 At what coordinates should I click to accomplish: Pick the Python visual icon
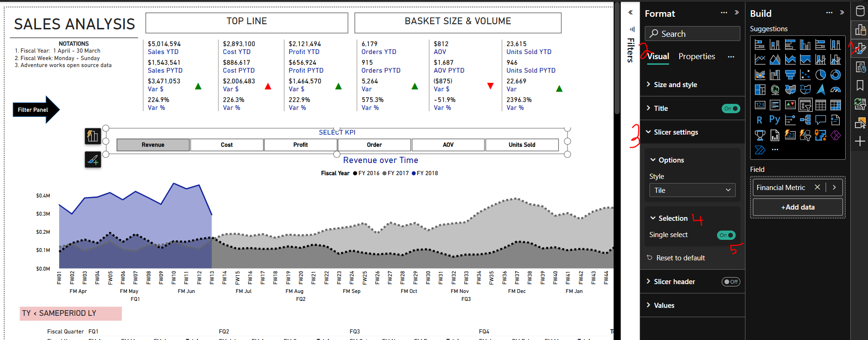775,120
